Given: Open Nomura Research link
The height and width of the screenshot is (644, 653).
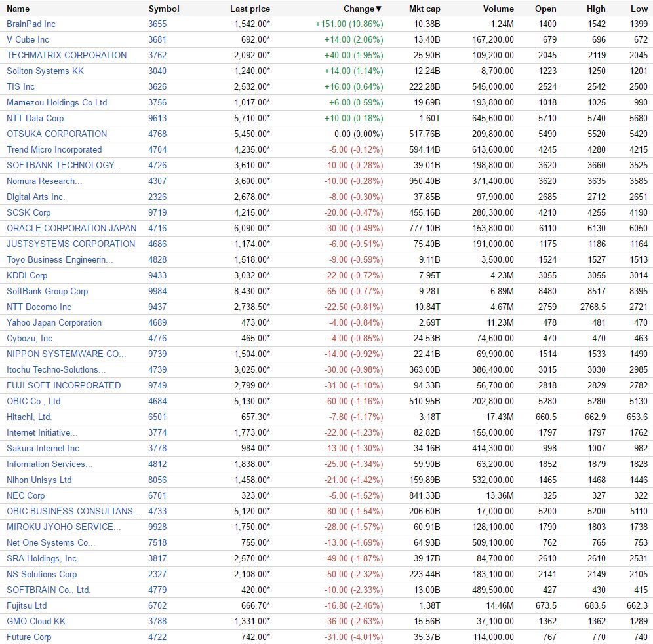Looking at the screenshot, I should click(x=44, y=181).
